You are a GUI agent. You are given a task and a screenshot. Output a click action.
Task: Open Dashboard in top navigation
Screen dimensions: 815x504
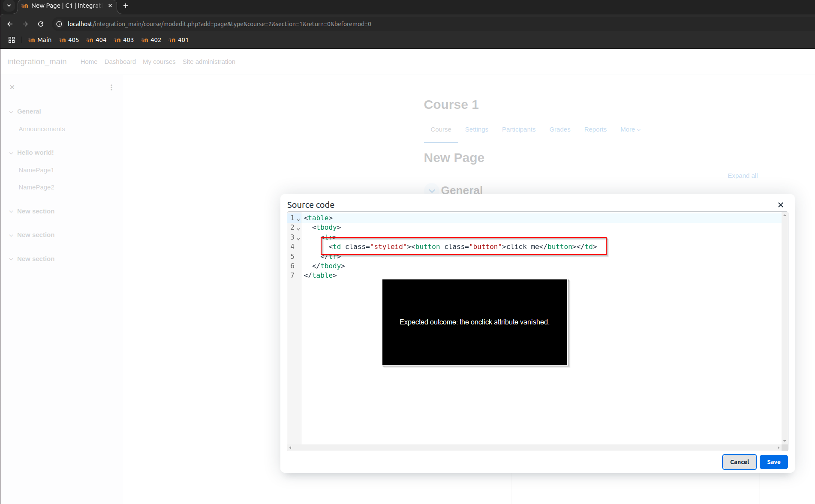[x=120, y=62]
